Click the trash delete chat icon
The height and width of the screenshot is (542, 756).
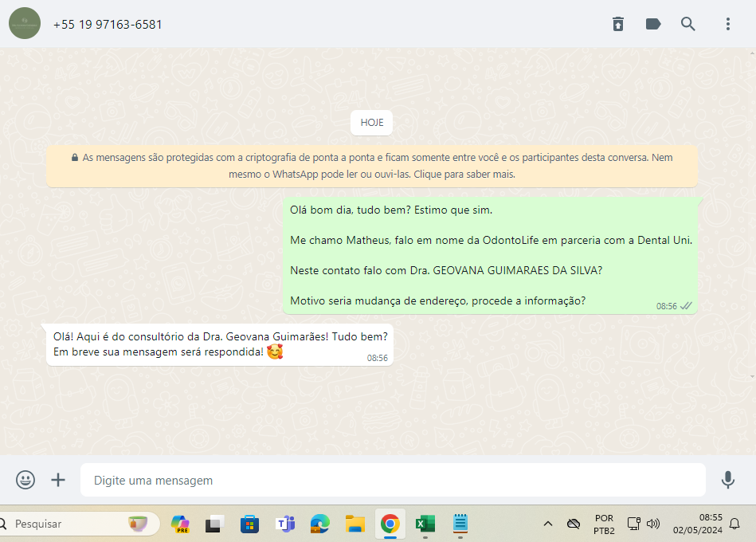[x=618, y=24]
